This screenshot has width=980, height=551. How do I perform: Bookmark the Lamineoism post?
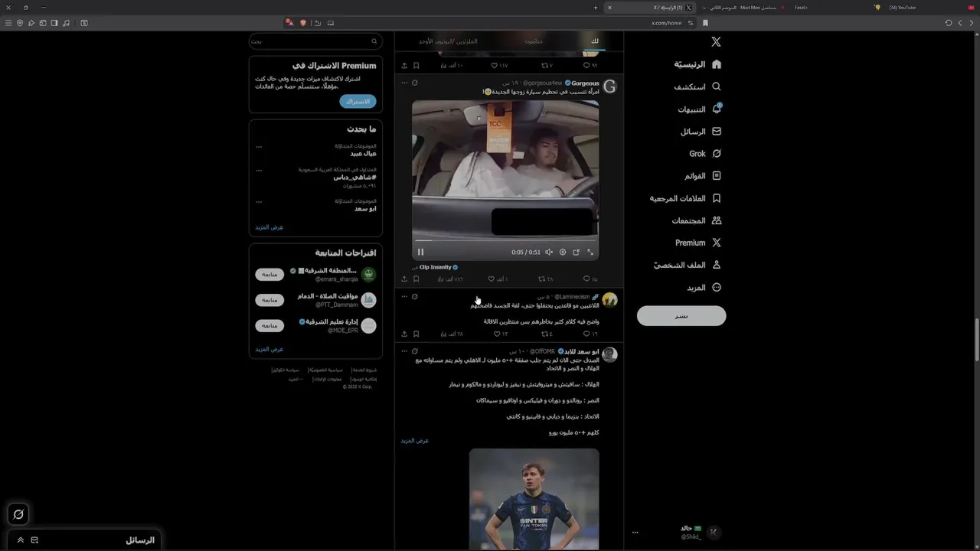pyautogui.click(x=416, y=334)
